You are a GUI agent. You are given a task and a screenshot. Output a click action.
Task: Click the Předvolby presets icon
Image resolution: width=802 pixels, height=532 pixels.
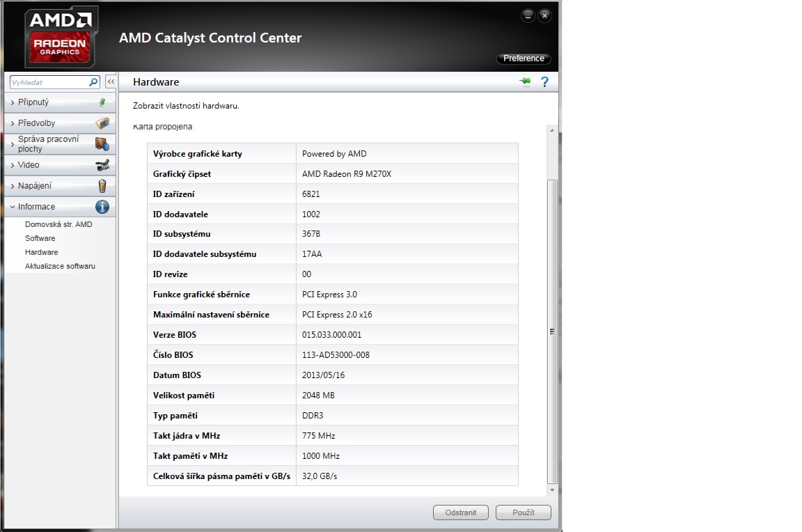pyautogui.click(x=102, y=123)
